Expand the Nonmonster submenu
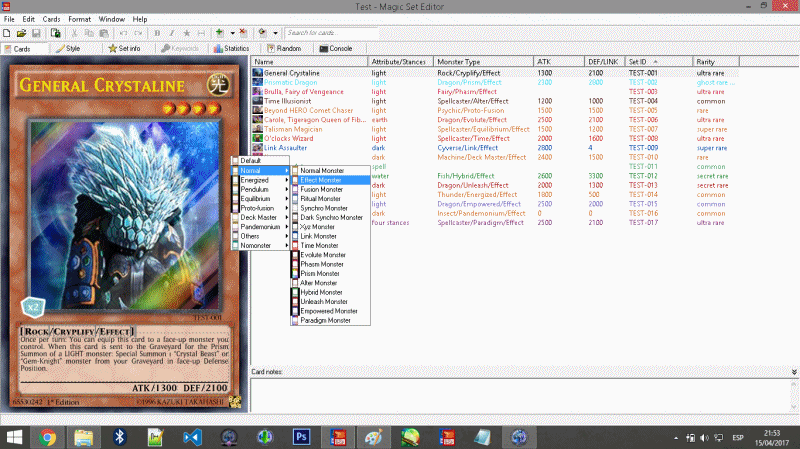The image size is (800, 449). (260, 245)
